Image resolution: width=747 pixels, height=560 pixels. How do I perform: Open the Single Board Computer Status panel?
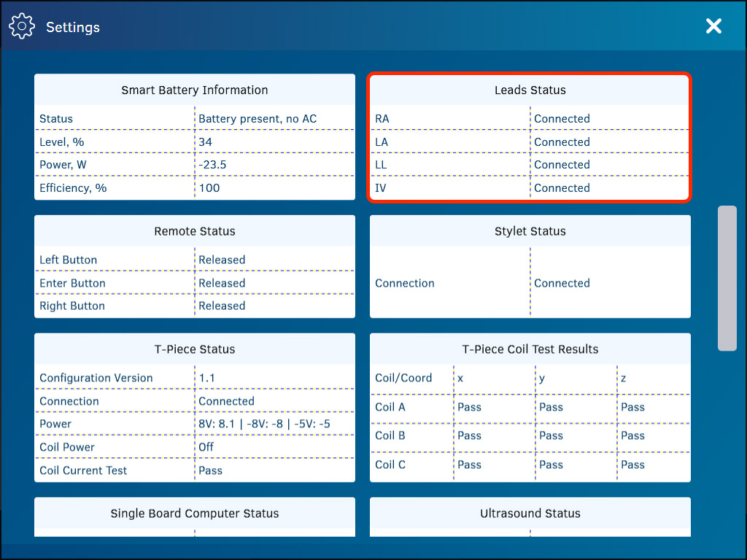pyautogui.click(x=194, y=513)
